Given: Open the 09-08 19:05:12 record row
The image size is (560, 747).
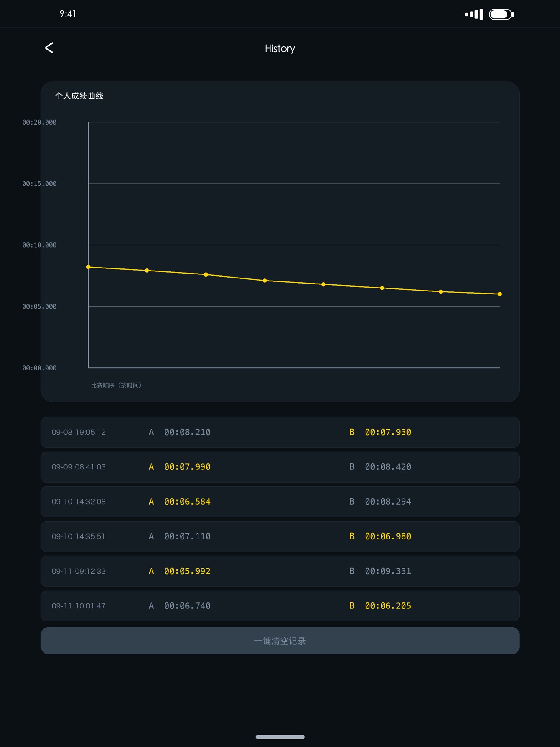Looking at the screenshot, I should (280, 432).
